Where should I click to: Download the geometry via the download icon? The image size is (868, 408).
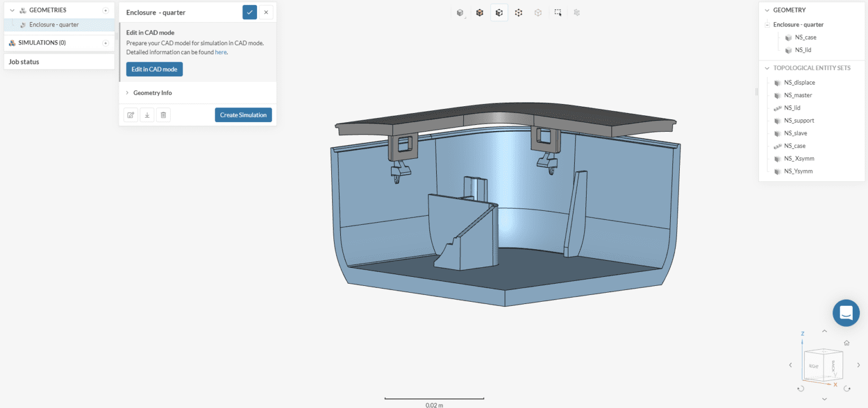[147, 115]
